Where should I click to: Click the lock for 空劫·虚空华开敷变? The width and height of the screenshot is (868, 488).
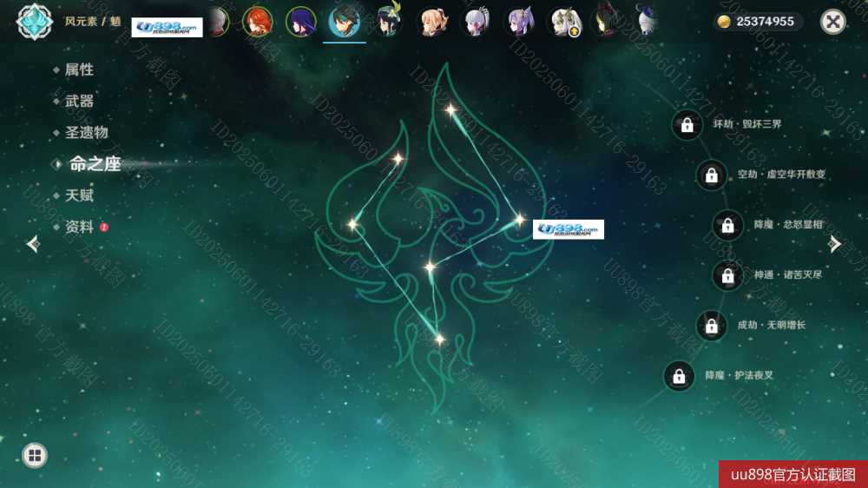pos(712,175)
